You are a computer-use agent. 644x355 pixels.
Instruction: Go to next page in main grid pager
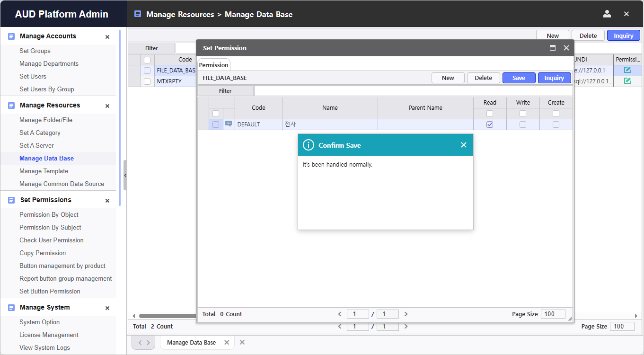point(406,326)
